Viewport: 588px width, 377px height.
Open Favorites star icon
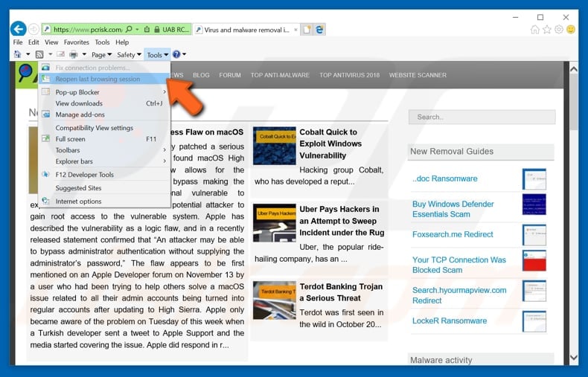547,30
